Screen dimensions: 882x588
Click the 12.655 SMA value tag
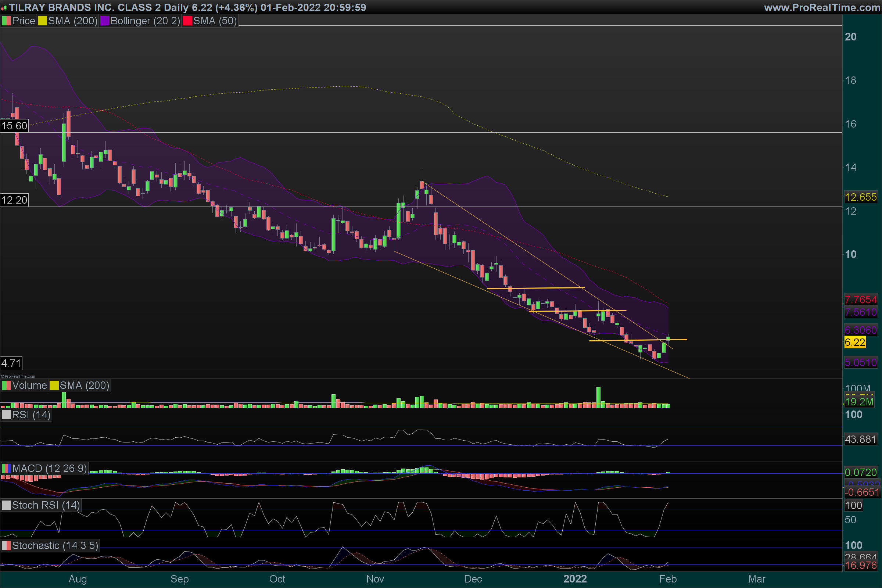coord(861,197)
